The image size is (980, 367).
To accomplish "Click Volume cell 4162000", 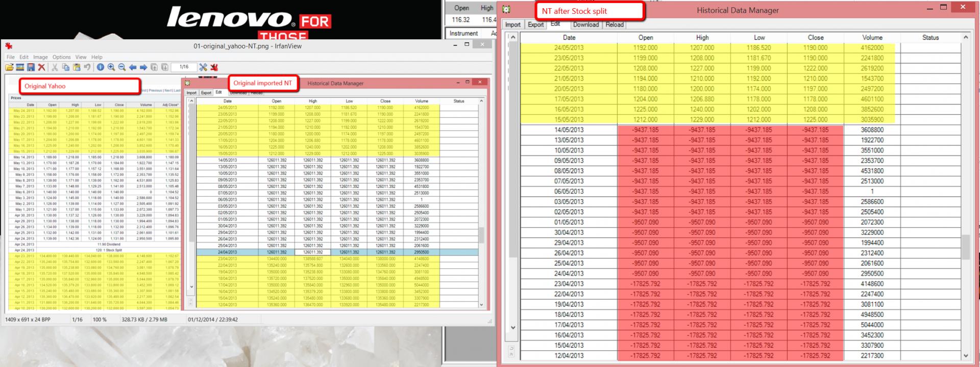I will [x=872, y=48].
